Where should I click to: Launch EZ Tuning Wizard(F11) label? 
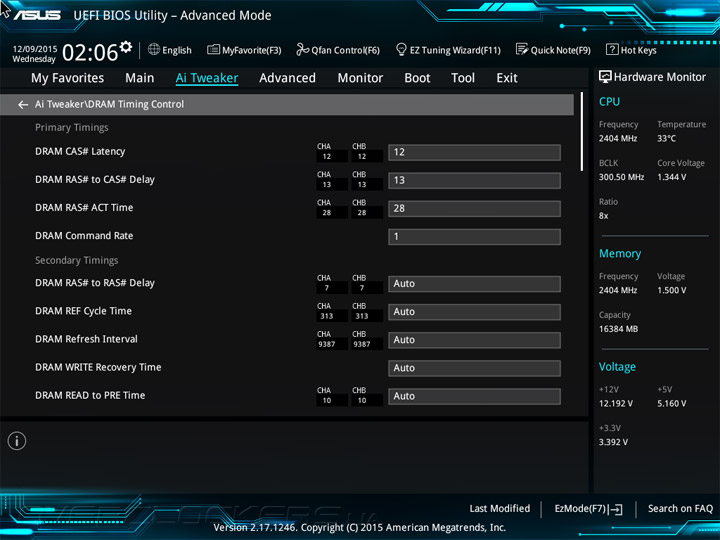[455, 50]
